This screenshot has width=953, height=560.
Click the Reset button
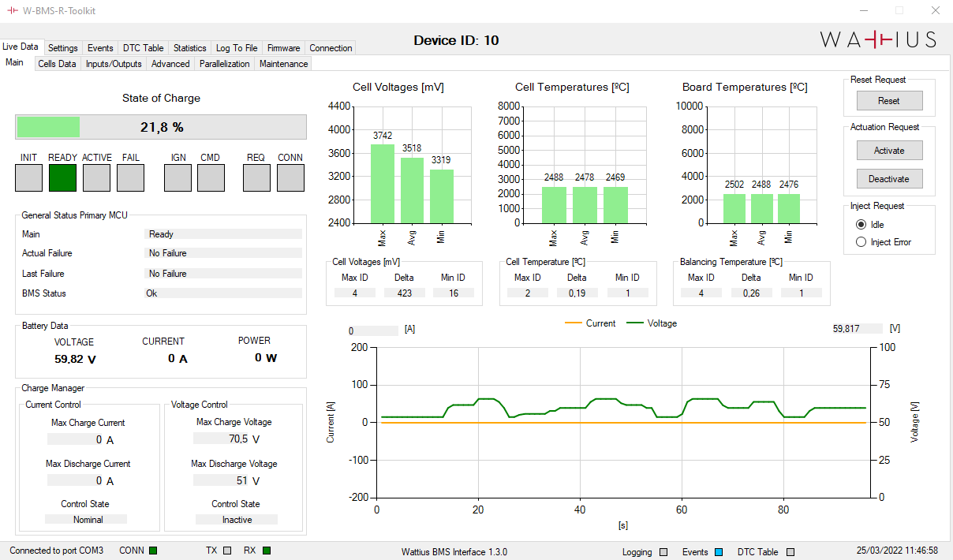pyautogui.click(x=889, y=101)
